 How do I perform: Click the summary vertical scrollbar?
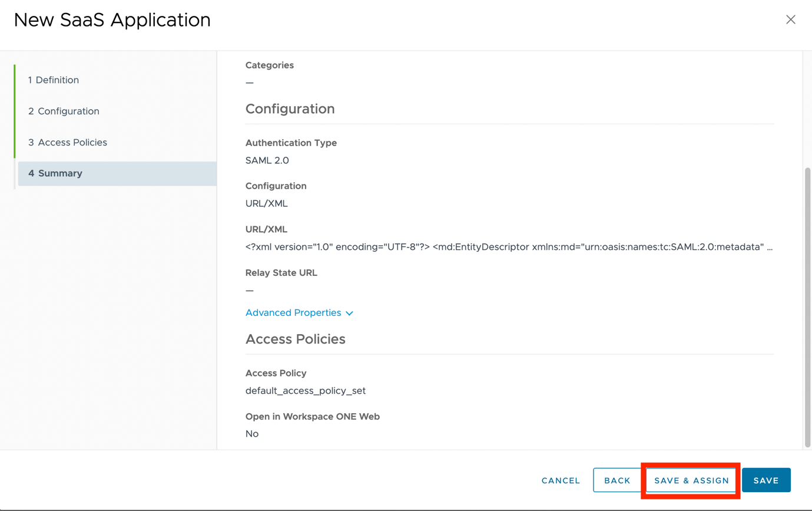tap(807, 306)
